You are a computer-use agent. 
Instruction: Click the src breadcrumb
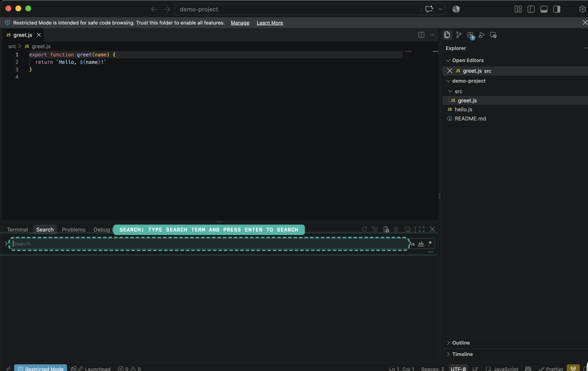pos(12,46)
